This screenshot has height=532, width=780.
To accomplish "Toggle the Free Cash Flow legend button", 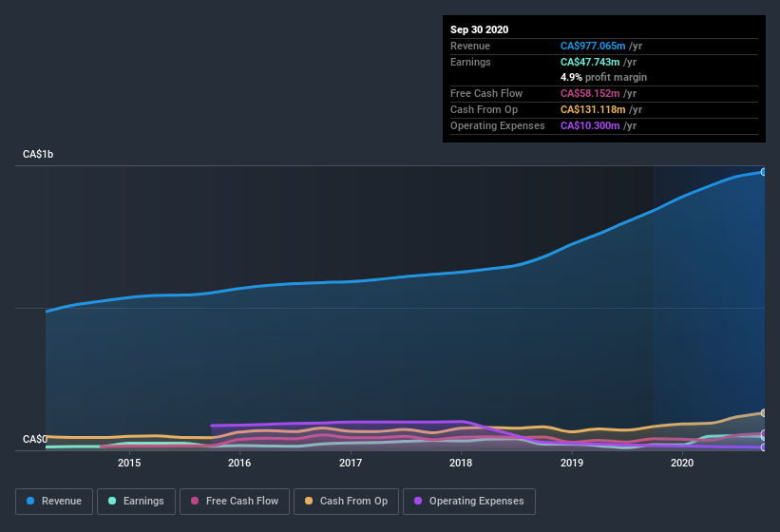I will click(235, 502).
